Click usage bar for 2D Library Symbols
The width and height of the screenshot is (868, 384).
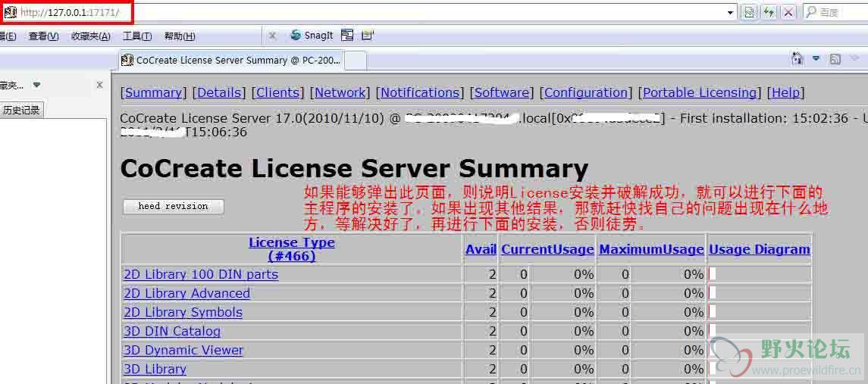(713, 311)
